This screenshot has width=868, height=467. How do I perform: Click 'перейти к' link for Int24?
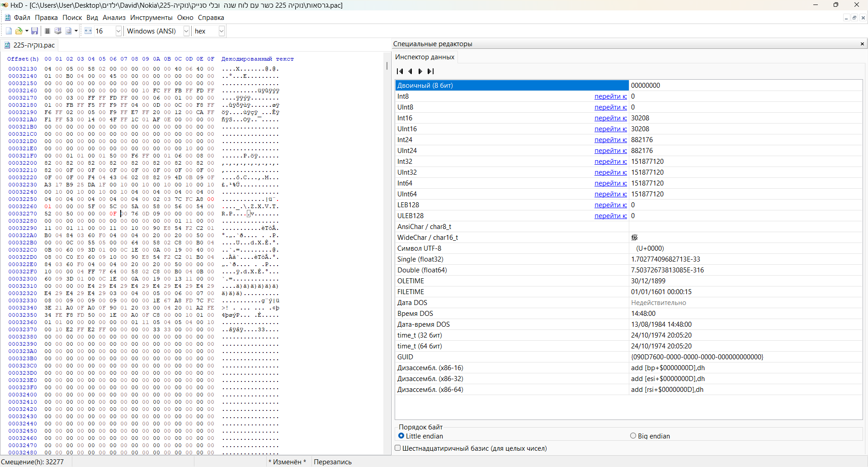pos(610,140)
